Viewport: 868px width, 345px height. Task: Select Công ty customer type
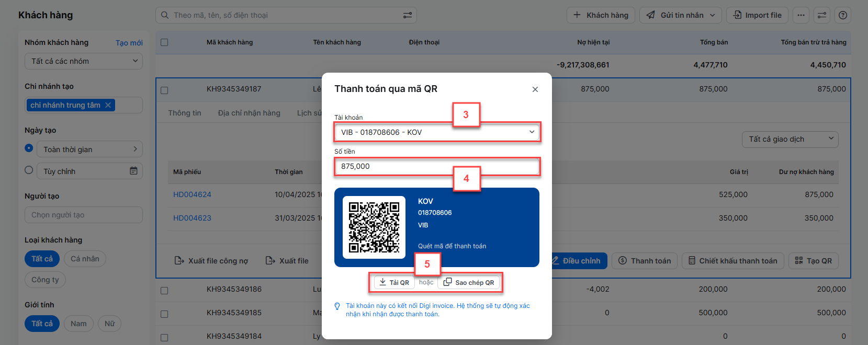click(x=45, y=280)
